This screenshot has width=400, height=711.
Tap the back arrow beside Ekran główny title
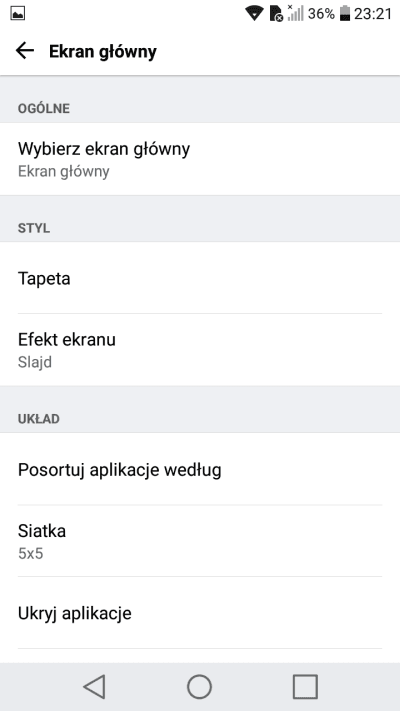tap(25, 51)
